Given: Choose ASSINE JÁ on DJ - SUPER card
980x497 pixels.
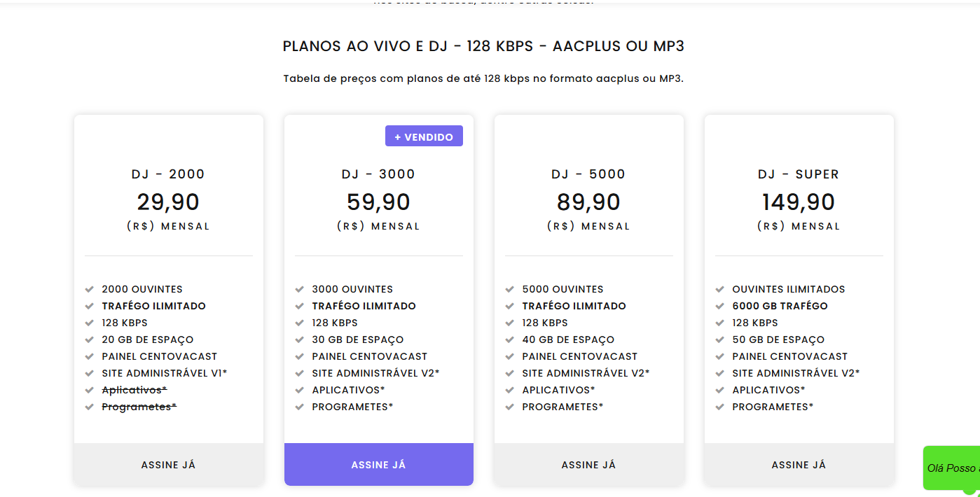Looking at the screenshot, I should pyautogui.click(x=799, y=465).
